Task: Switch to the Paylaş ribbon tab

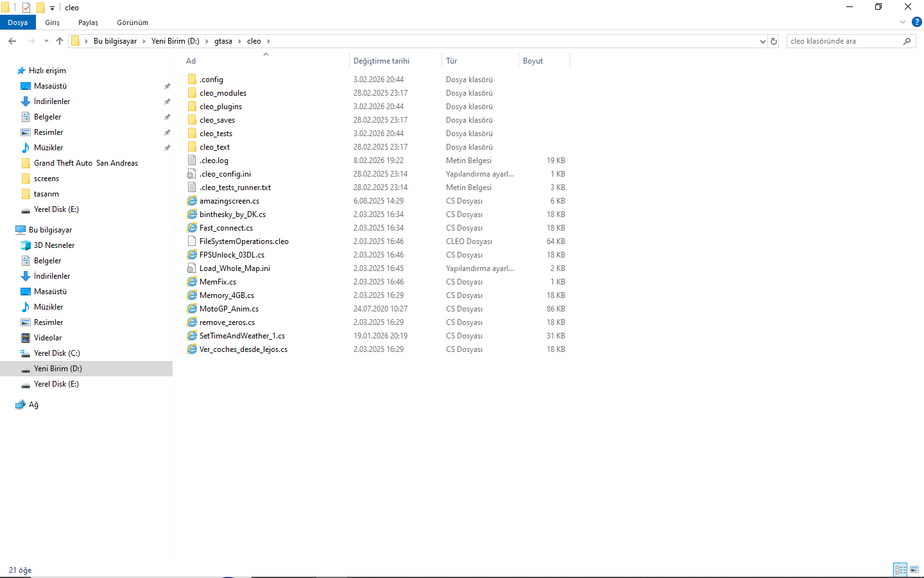Action: point(88,22)
